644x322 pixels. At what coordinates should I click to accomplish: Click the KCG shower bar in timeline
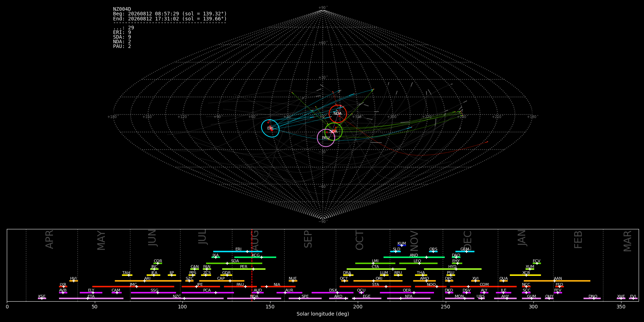coord(255,257)
